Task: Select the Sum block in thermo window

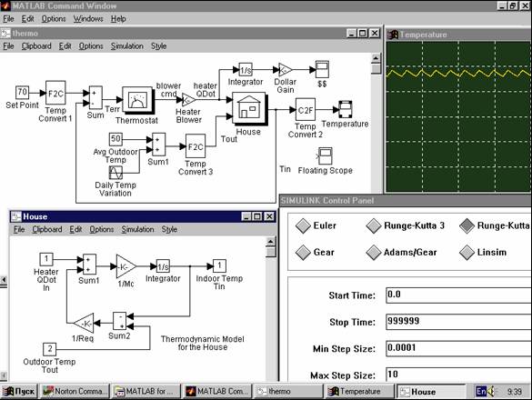Action: (x=95, y=97)
